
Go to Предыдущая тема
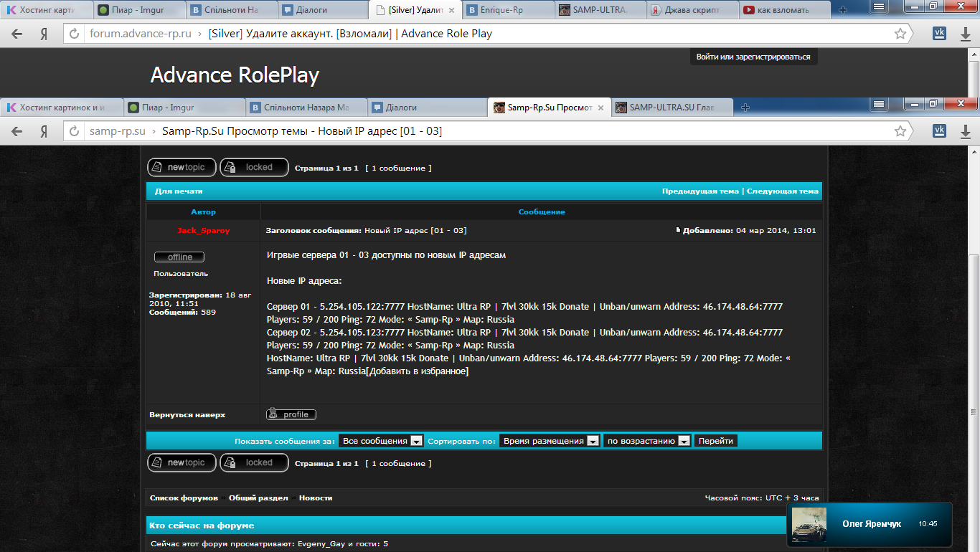(700, 191)
